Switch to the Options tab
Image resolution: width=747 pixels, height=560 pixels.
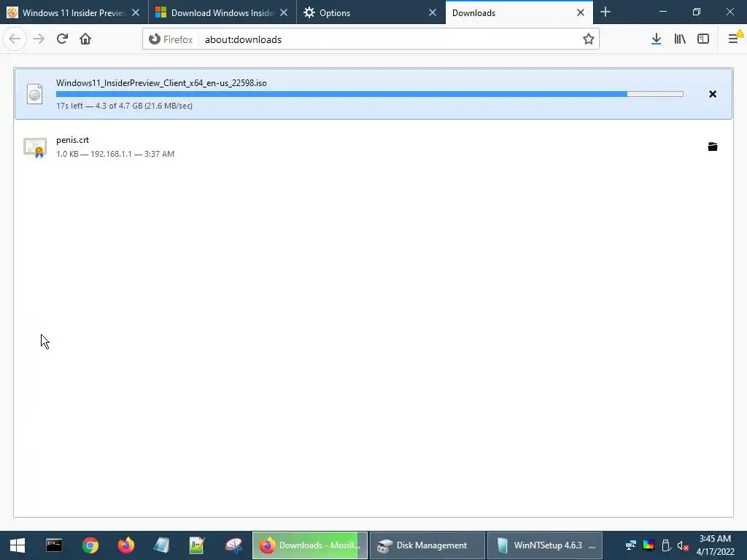tap(371, 12)
